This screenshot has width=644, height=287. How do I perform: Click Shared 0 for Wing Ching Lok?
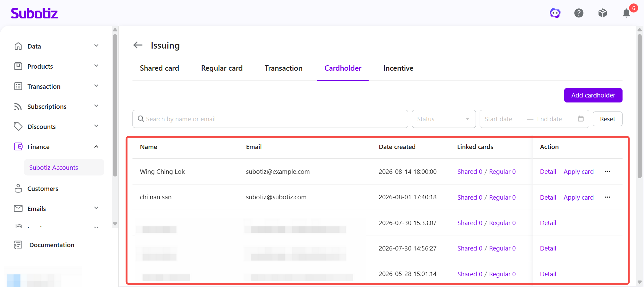[470, 171]
